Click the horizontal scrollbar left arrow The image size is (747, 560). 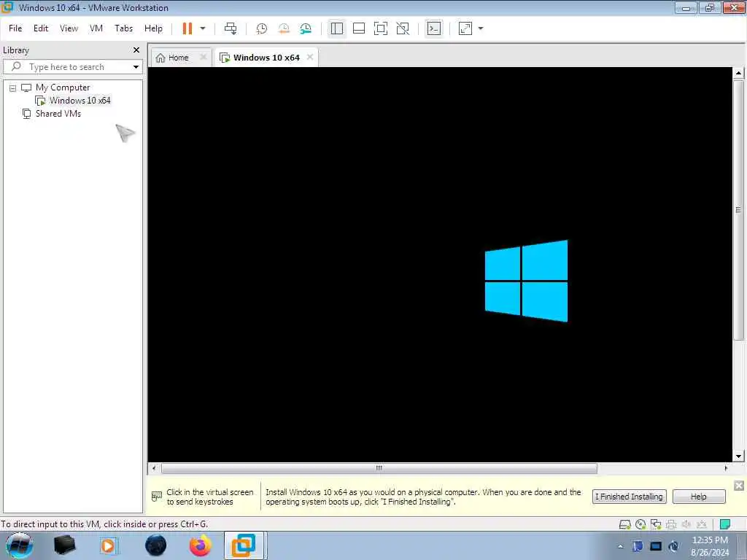154,469
